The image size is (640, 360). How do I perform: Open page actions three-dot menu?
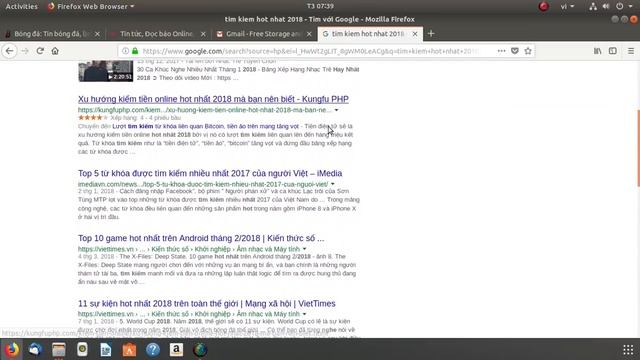tap(501, 51)
